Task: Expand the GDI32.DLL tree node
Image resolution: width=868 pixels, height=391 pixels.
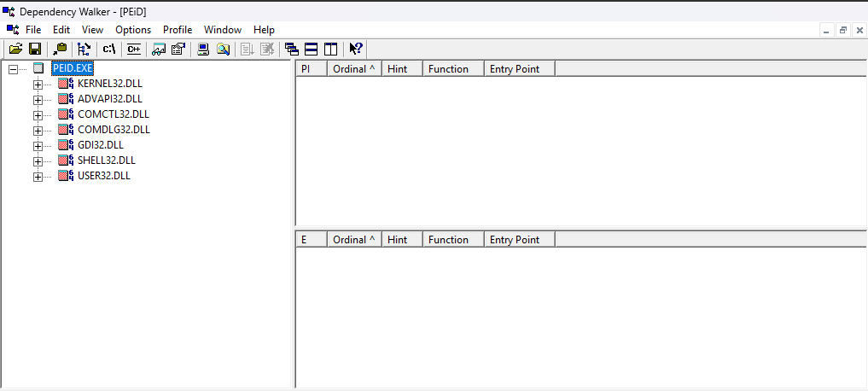Action: pyautogui.click(x=38, y=146)
